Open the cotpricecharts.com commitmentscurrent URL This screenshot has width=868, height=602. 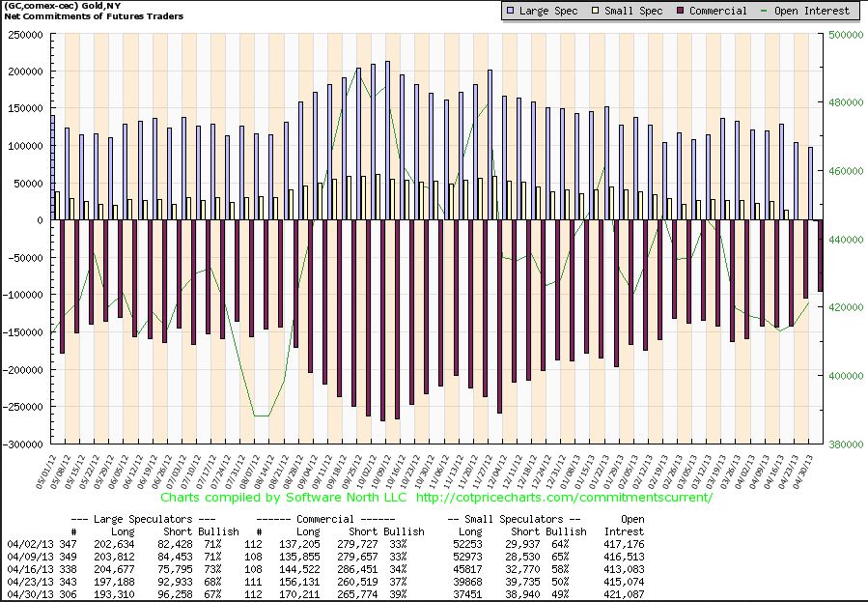click(564, 498)
